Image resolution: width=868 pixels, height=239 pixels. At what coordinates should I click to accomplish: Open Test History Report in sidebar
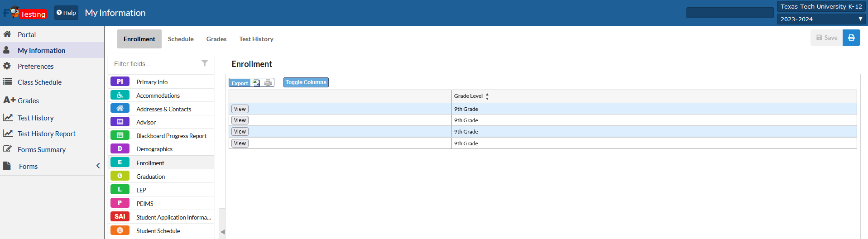pyautogui.click(x=46, y=134)
